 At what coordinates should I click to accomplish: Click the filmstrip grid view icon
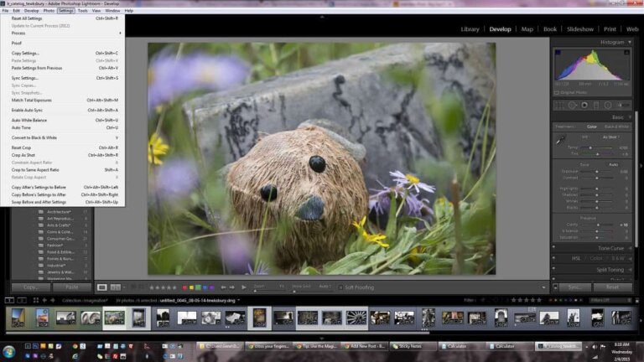click(36, 301)
